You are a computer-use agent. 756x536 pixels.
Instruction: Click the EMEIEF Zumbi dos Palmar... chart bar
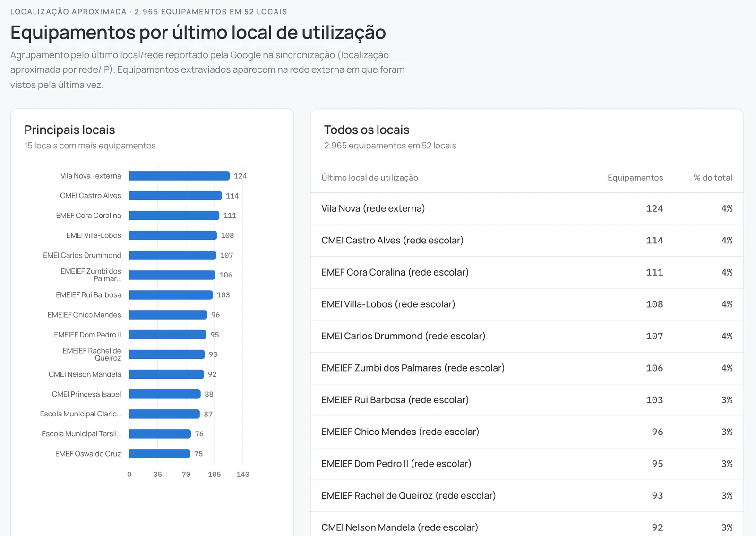pyautogui.click(x=172, y=275)
